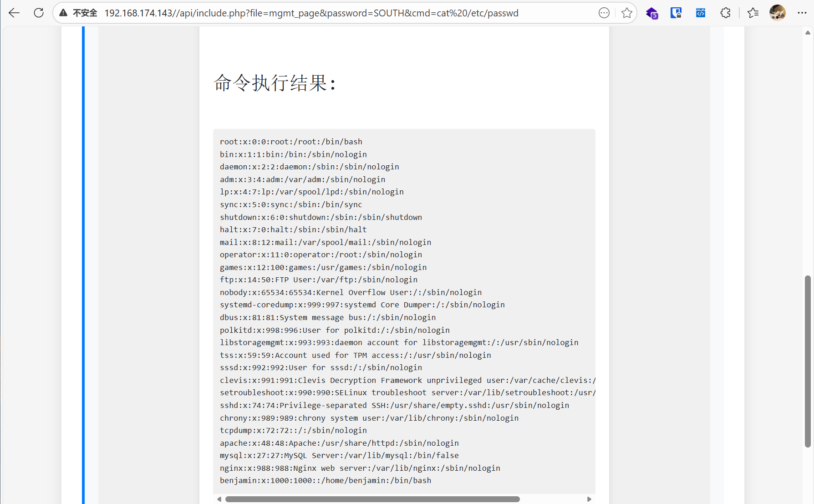Add this page to favorites with star
This screenshot has width=814, height=504.
[x=627, y=13]
